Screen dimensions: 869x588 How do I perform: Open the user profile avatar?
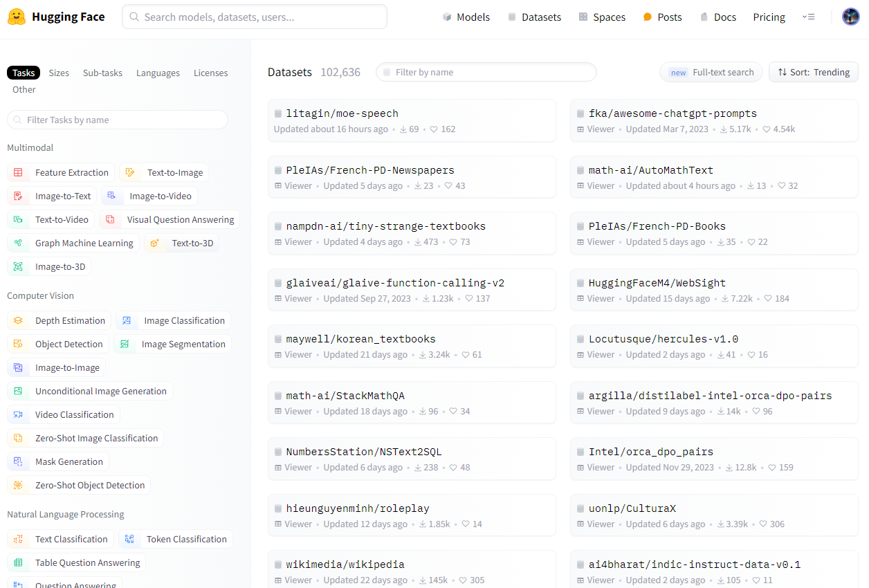click(x=850, y=17)
